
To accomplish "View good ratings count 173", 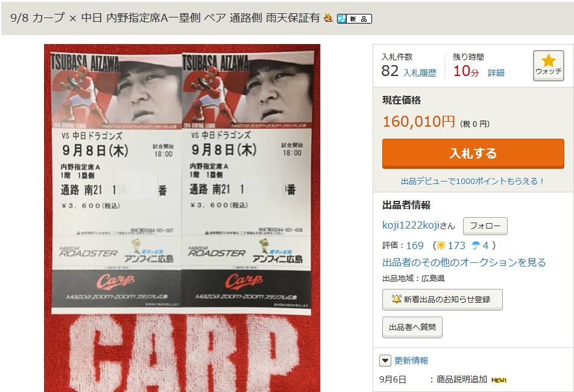I will coord(456,245).
